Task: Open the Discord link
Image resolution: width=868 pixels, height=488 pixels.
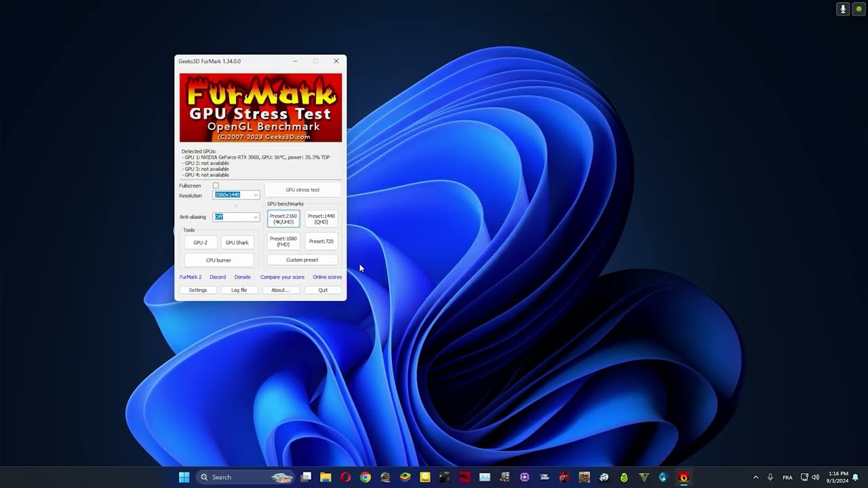Action: pos(218,277)
